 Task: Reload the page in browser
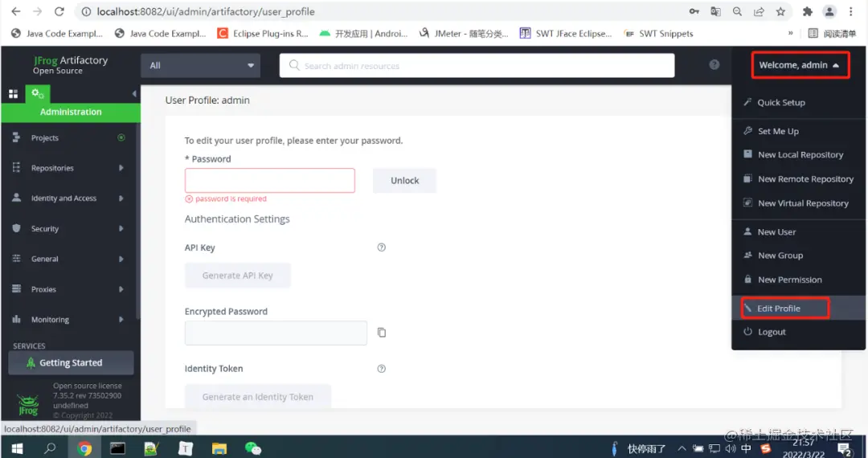59,11
